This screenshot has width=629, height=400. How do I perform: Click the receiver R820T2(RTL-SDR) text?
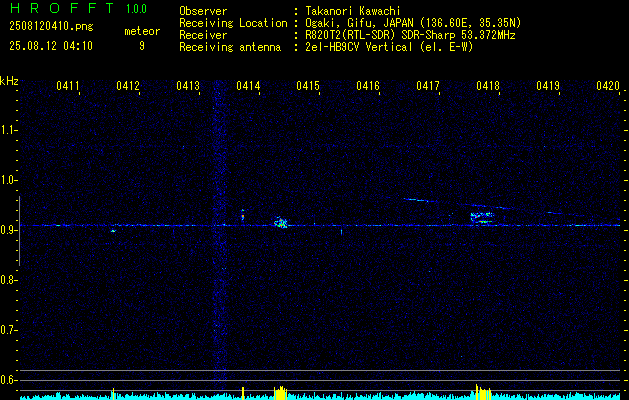[410, 35]
